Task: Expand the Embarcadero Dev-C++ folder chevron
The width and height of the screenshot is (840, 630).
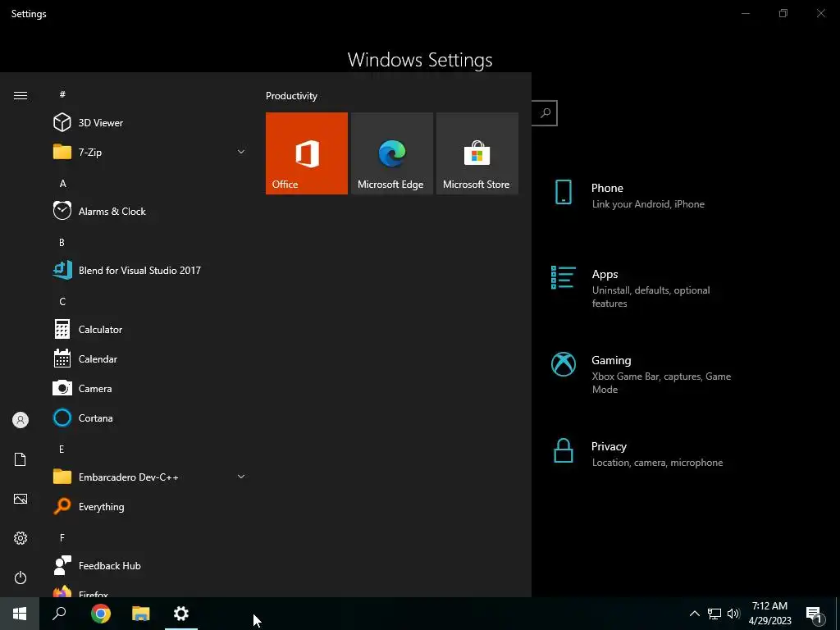Action: [241, 477]
